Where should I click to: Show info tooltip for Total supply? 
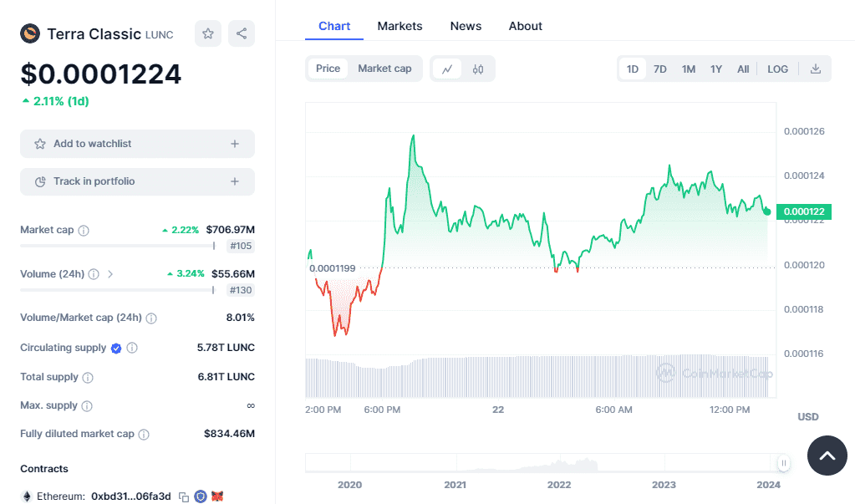click(x=88, y=378)
